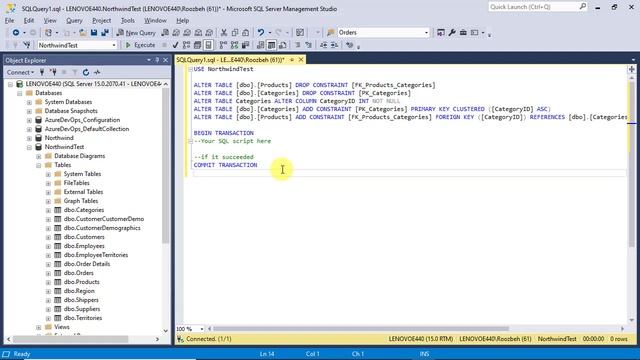Viewport: 640px width, 360px height.
Task: Click the Paste icon in the toolbar
Action: (246, 33)
